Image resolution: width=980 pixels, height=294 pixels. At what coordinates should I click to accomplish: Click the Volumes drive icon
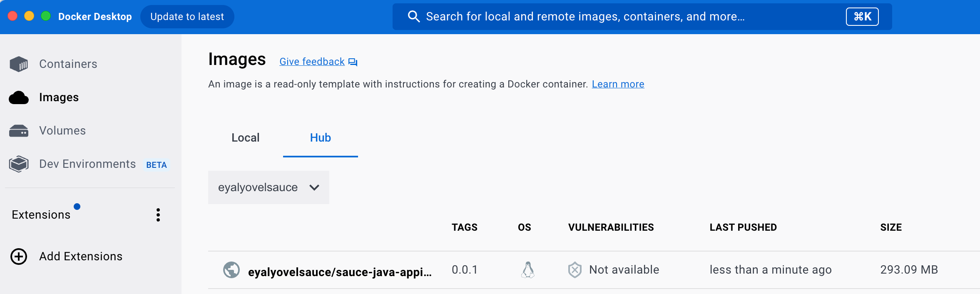19,131
